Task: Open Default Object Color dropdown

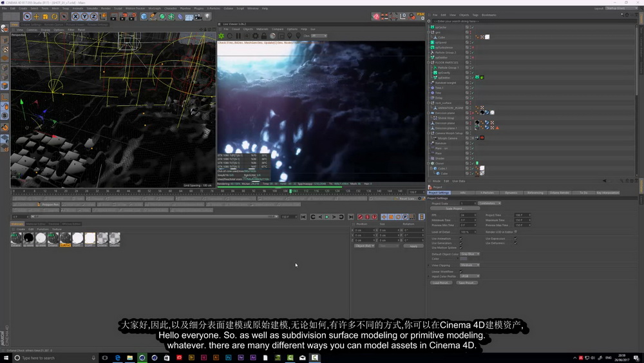Action: pos(470,254)
